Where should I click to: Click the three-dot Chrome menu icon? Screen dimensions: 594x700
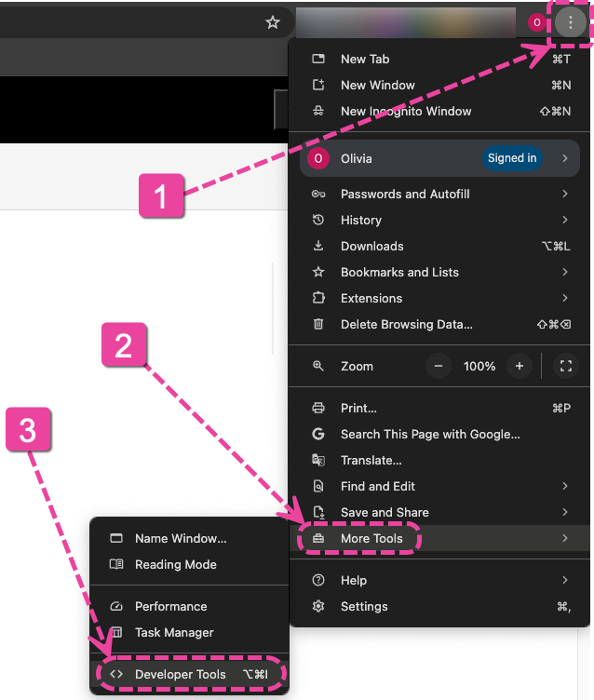[x=571, y=22]
